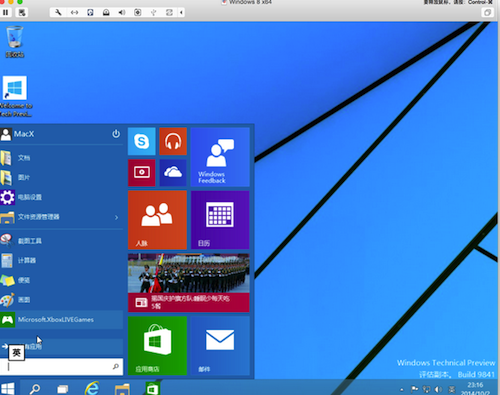Image resolution: width=500 pixels, height=395 pixels.
Task: Open the 邮件 Mail tile
Action: pos(220,346)
